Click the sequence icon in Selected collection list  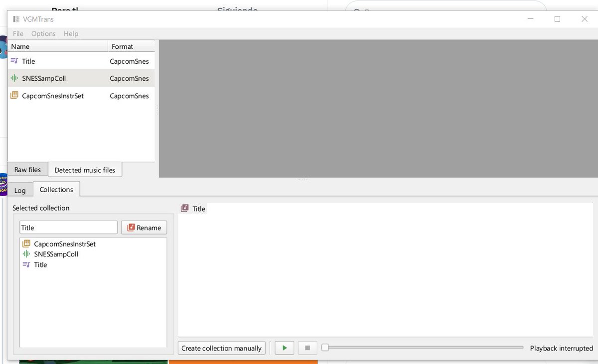tap(26, 264)
